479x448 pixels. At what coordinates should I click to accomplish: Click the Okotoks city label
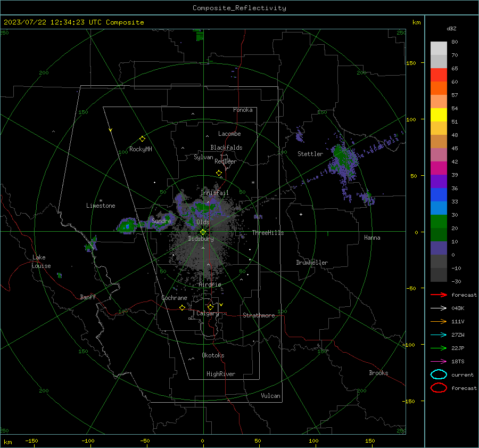tap(213, 355)
